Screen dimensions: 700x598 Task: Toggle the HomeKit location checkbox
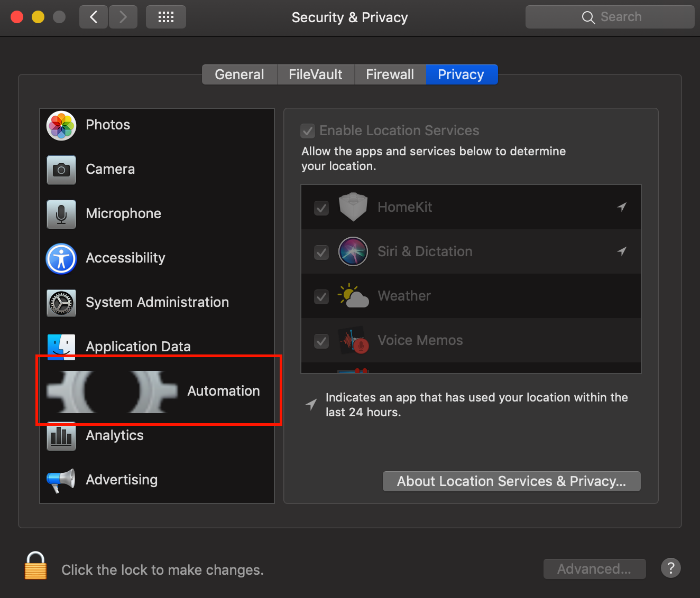(321, 208)
